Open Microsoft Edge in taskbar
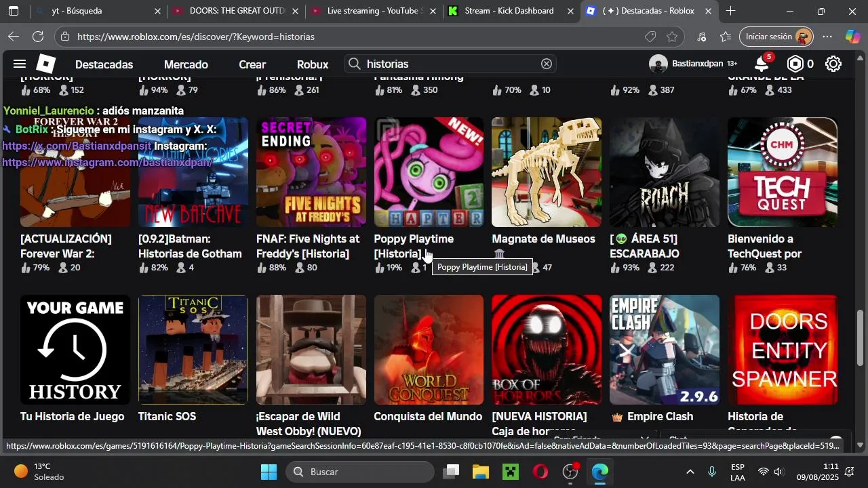This screenshot has width=868, height=488. tap(599, 472)
